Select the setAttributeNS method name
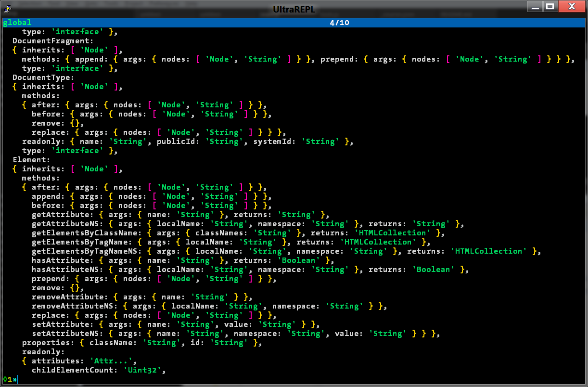This screenshot has width=588, height=387. [x=65, y=334]
